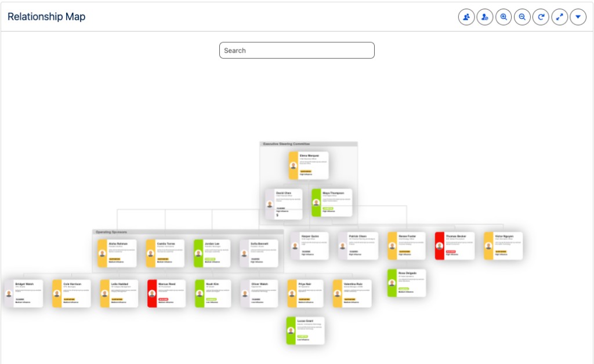Zoom out of the relationship map
This screenshot has height=364, width=594.
(x=522, y=17)
